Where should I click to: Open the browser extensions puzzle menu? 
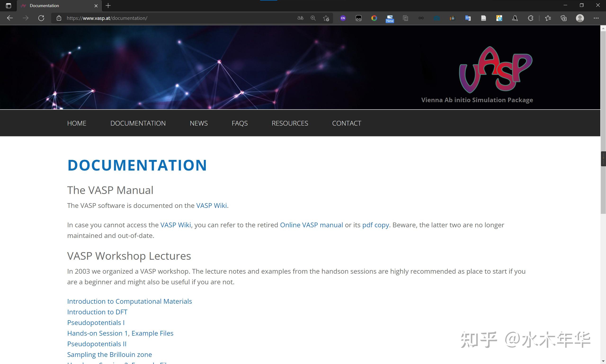pos(530,18)
